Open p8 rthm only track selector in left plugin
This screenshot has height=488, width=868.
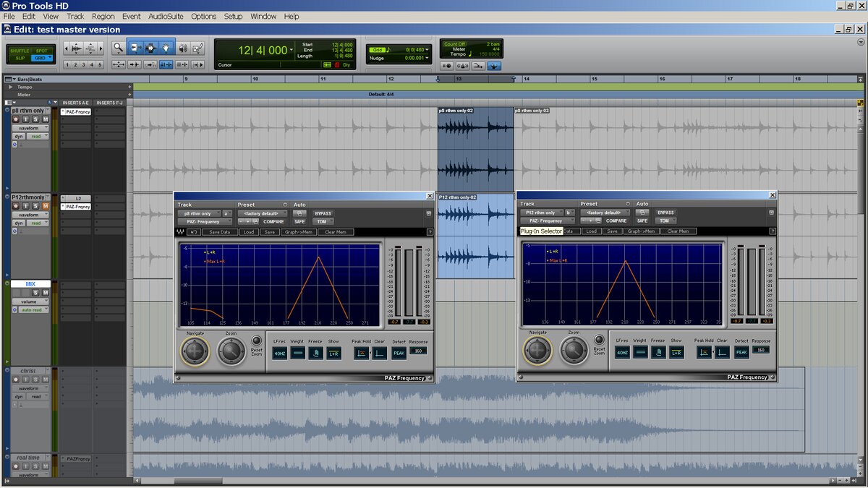pos(198,213)
